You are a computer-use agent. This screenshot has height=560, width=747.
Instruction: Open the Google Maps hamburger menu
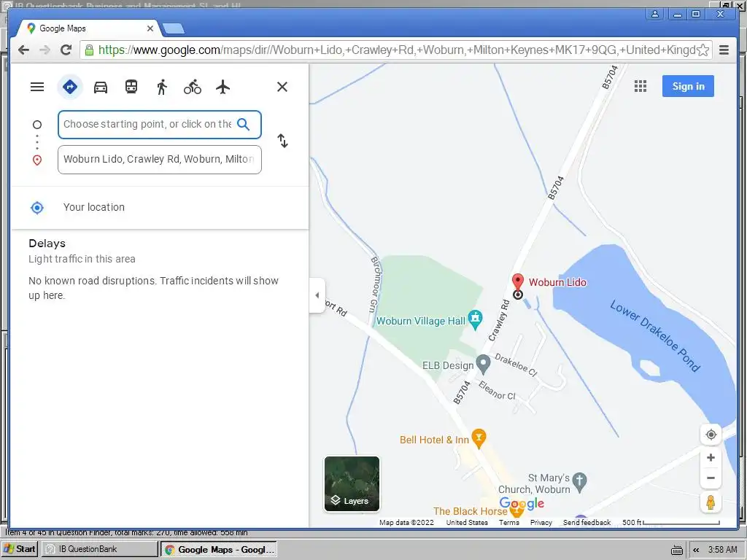point(37,87)
